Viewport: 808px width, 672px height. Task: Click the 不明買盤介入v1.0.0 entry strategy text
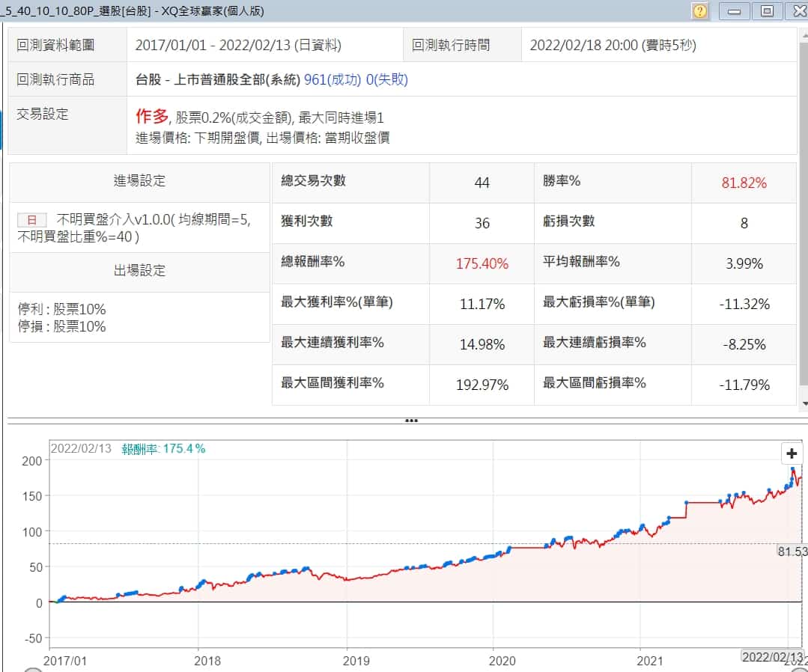click(x=135, y=220)
